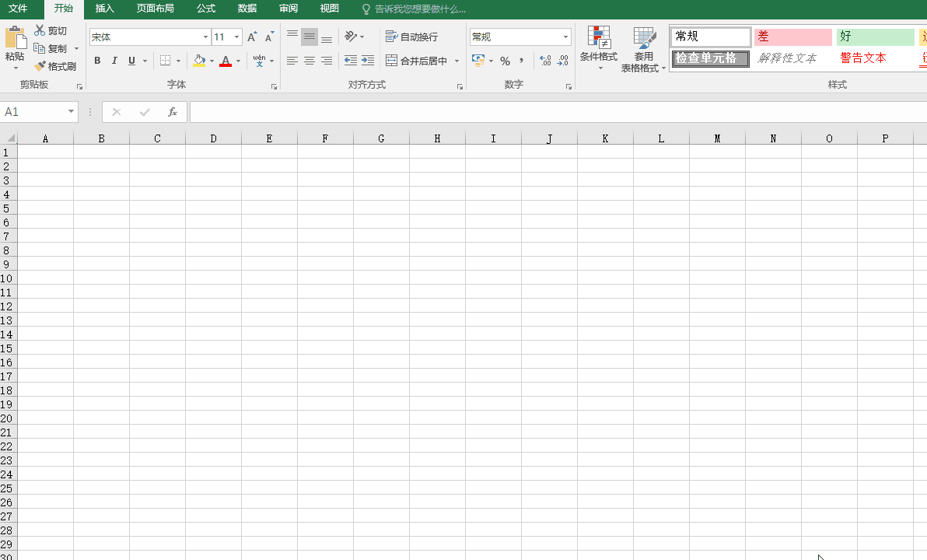Viewport: 927px width, 560px height.
Task: Click the Cut (剪切) scissors button
Action: (x=51, y=30)
